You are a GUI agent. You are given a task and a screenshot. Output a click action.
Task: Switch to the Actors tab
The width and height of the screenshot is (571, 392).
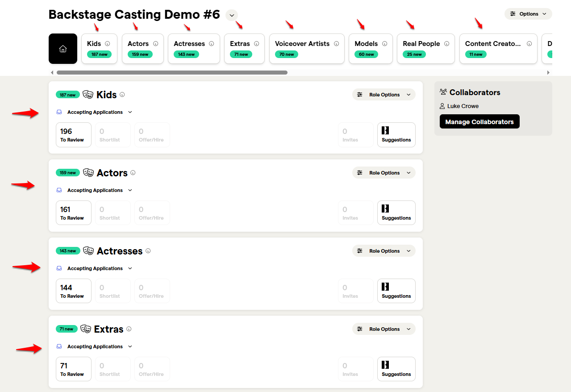tap(143, 49)
